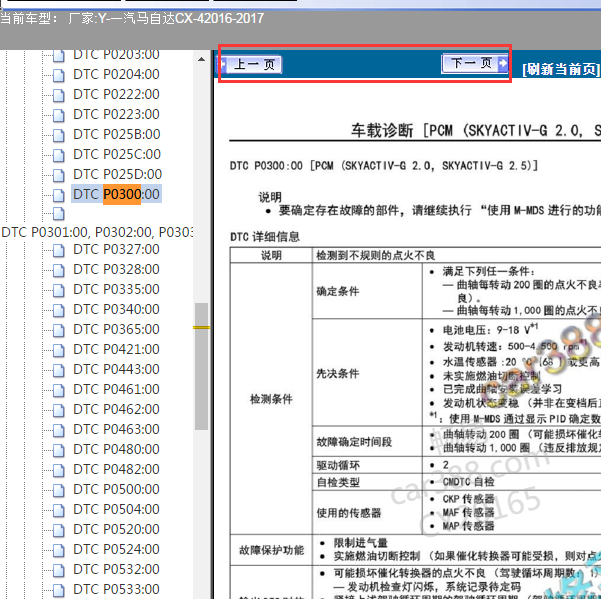Open DTC P0335:00 entry
The image size is (601, 599).
[116, 289]
